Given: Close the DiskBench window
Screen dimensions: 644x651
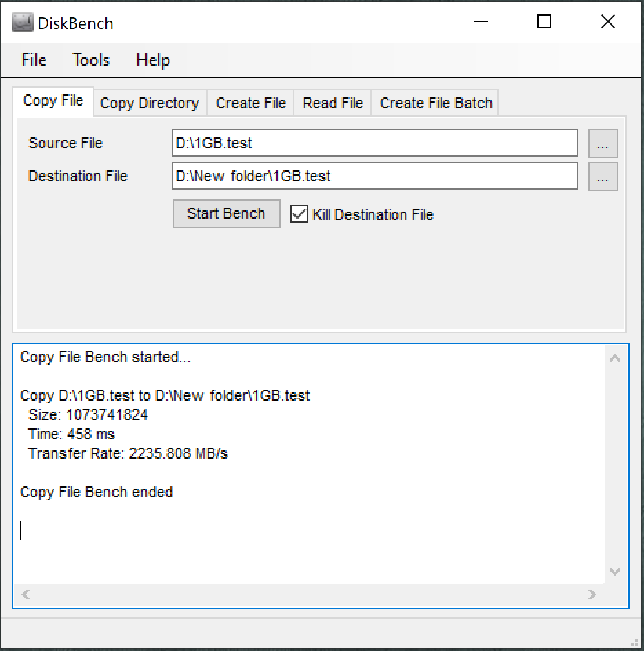Looking at the screenshot, I should coord(608,21).
